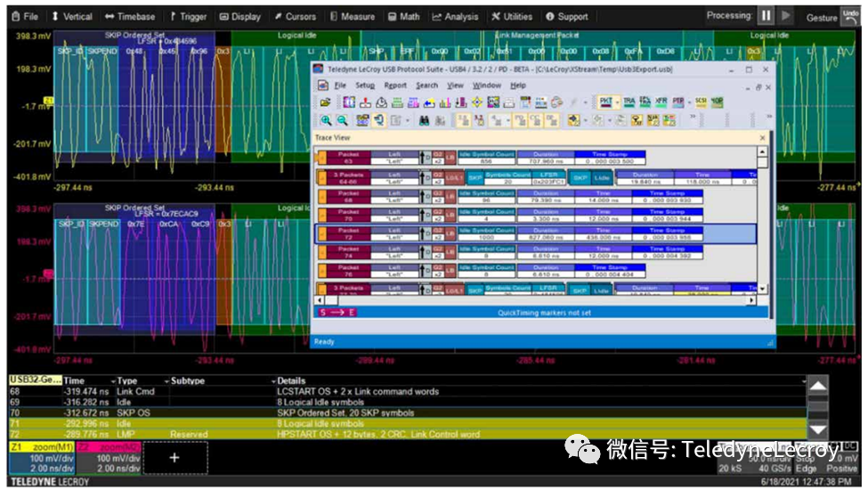The image size is (868, 490).
Task: Toggle the TRA transaction level view
Action: click(x=629, y=103)
